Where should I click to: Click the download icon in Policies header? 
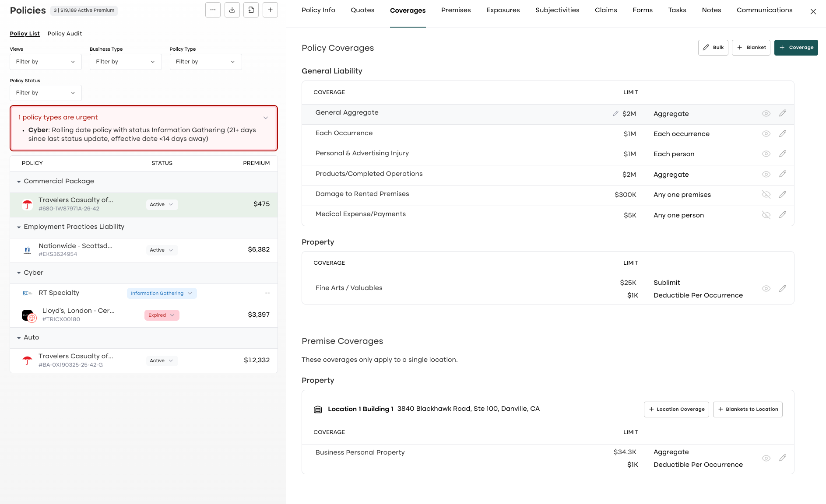click(232, 10)
